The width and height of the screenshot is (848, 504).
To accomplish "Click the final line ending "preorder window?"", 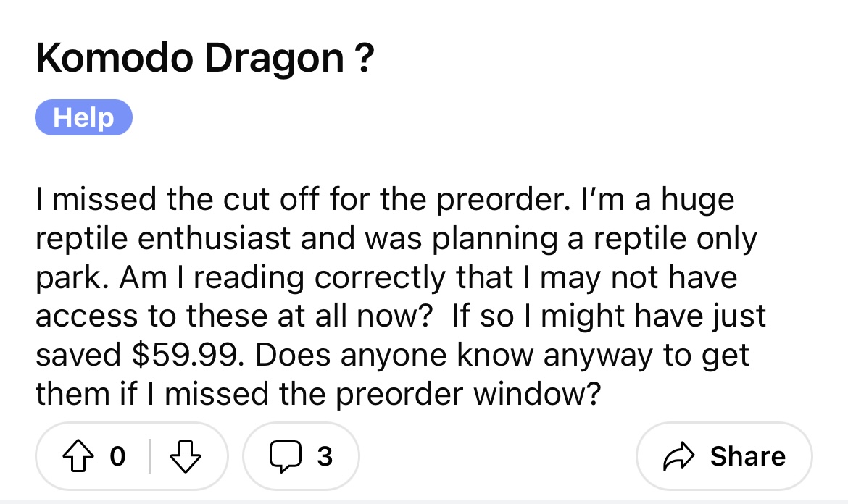I will 318,394.
